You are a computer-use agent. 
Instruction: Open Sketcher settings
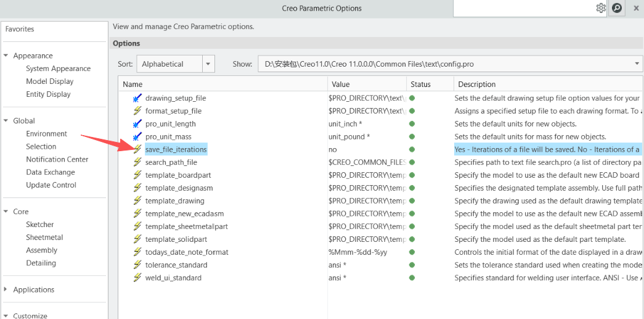pos(40,225)
